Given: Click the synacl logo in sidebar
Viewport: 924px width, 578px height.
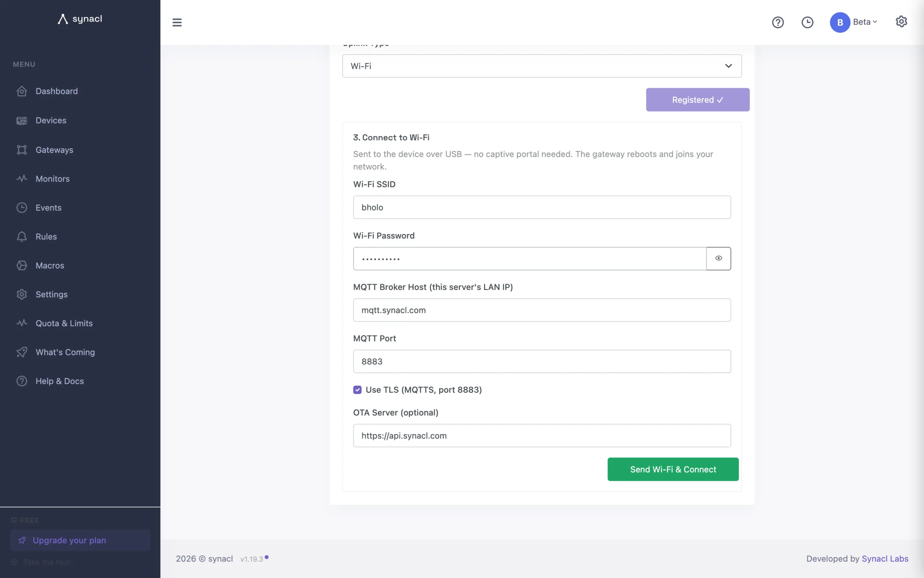Looking at the screenshot, I should tap(80, 19).
